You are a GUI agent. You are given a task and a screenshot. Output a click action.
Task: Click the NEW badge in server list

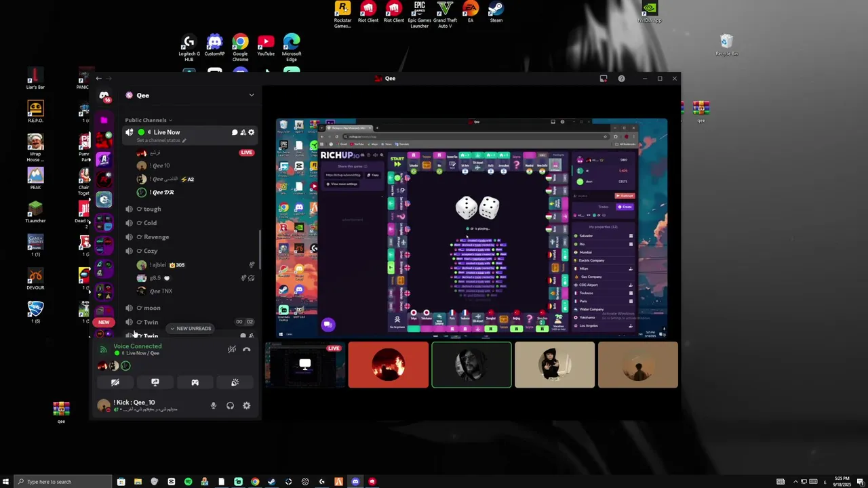tap(104, 323)
